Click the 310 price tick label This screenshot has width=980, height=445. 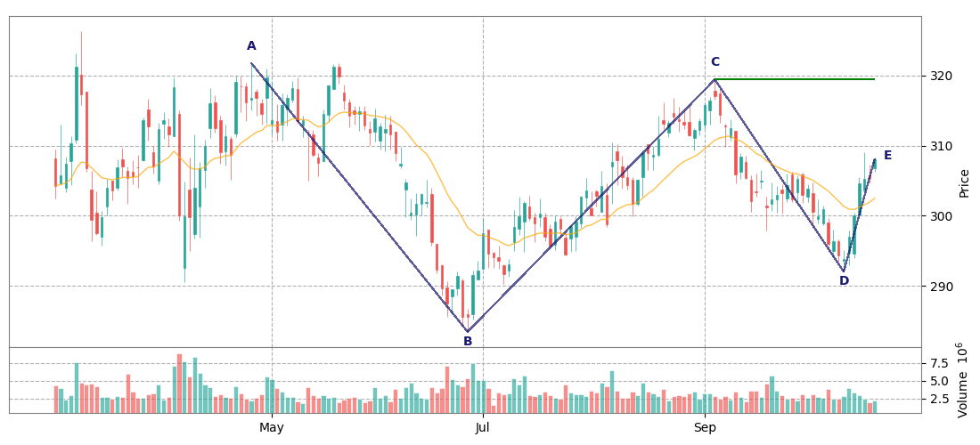(941, 146)
